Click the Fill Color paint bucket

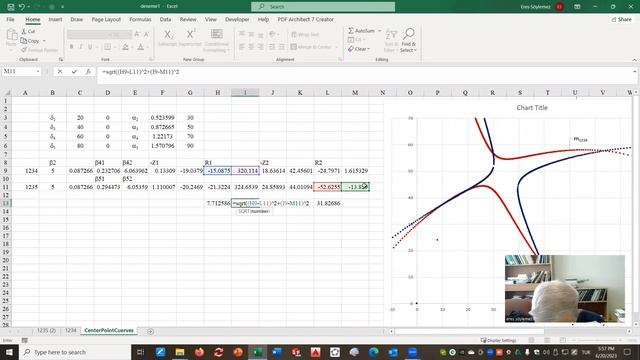(x=125, y=47)
